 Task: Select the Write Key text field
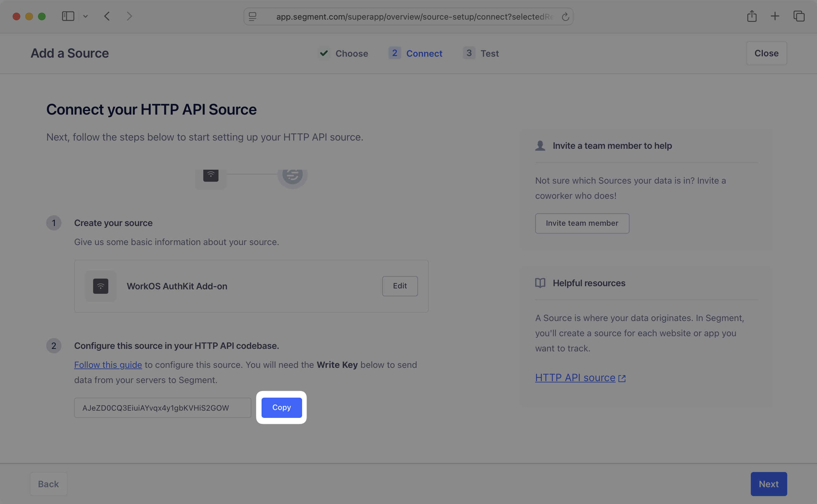[x=162, y=407]
